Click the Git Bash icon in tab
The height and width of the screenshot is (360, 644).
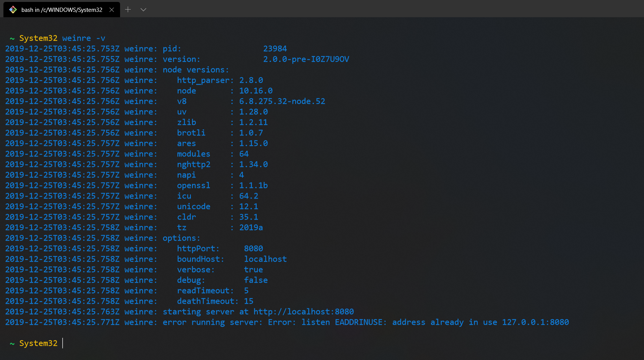point(13,10)
